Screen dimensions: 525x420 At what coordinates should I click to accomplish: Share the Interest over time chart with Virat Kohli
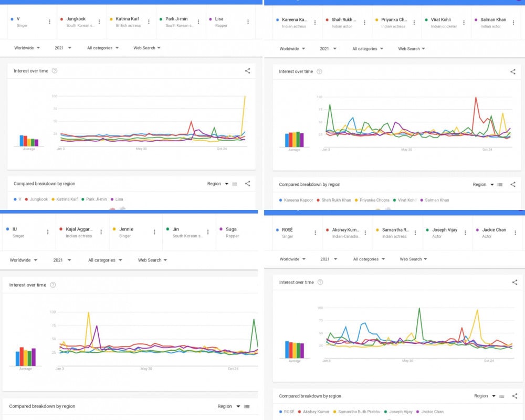512,71
